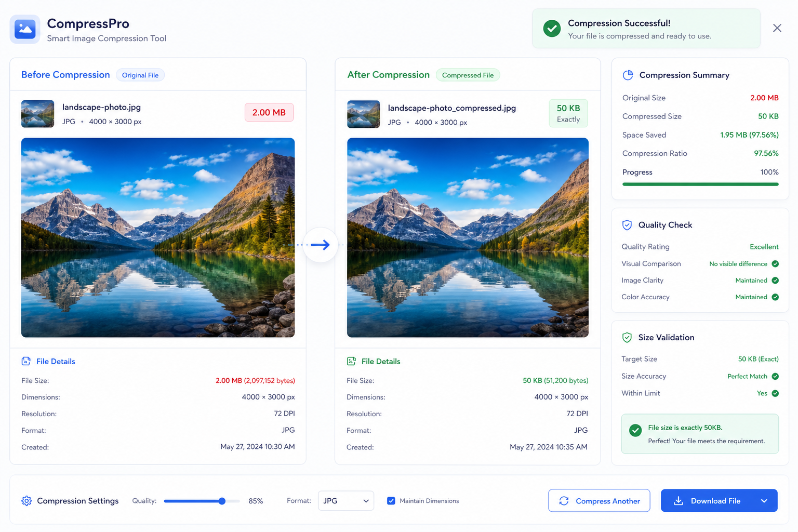Click the blue arrow between previews

point(321,245)
